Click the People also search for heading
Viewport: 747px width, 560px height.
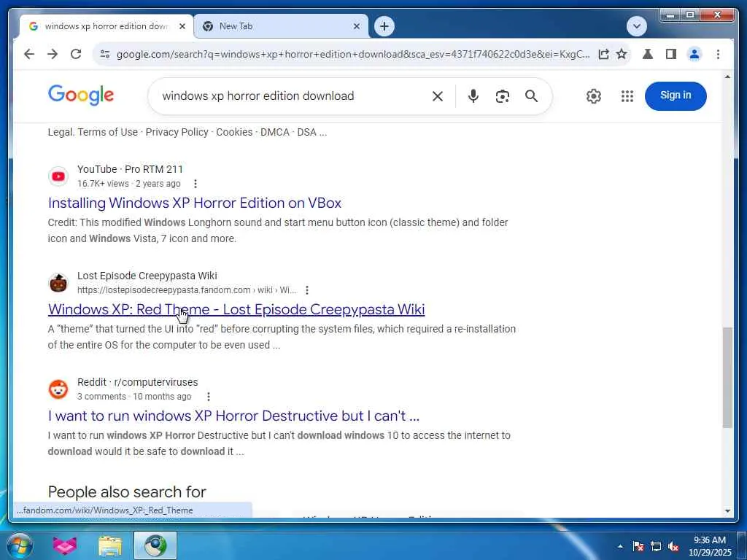pyautogui.click(x=127, y=492)
